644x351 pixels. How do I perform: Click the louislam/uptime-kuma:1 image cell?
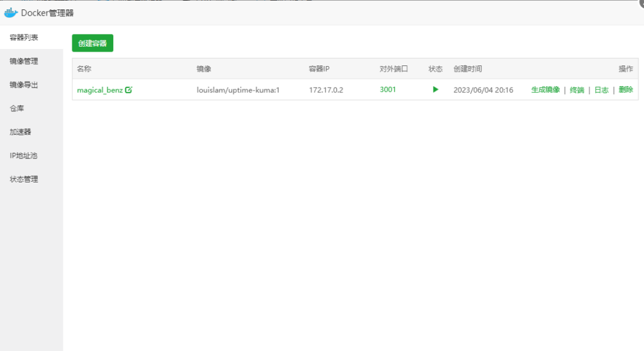238,90
